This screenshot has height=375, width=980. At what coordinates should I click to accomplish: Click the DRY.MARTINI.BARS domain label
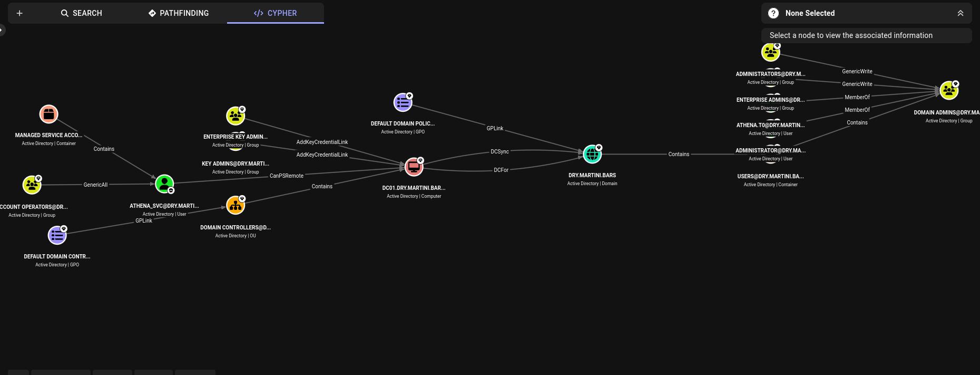tap(592, 175)
